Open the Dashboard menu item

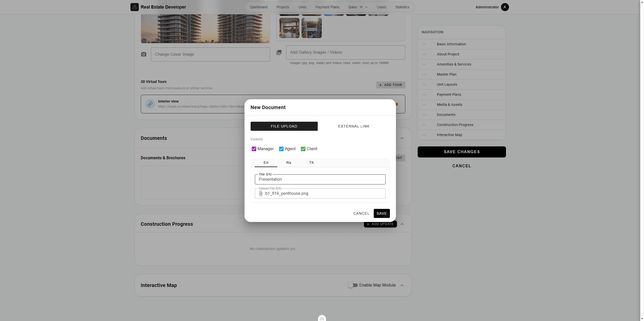(x=259, y=7)
